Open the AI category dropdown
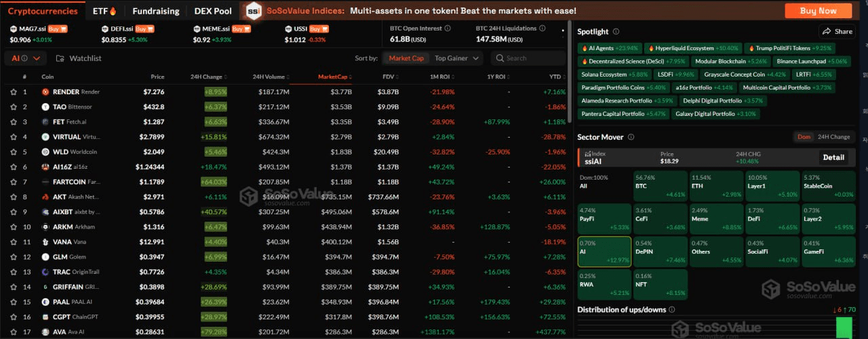Image resolution: width=868 pixels, height=339 pixels. [18, 58]
